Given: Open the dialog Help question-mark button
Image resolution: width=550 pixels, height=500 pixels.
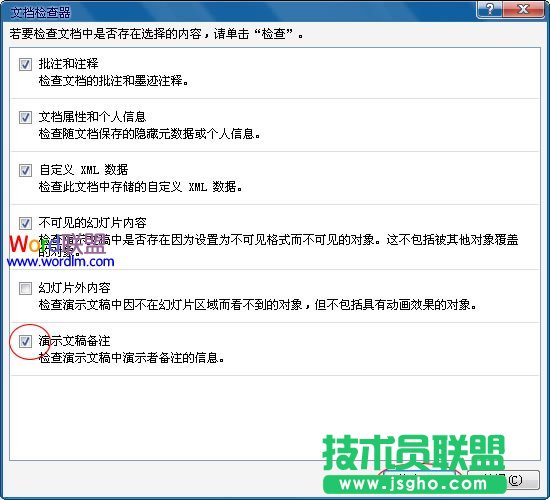Looking at the screenshot, I should [x=490, y=9].
